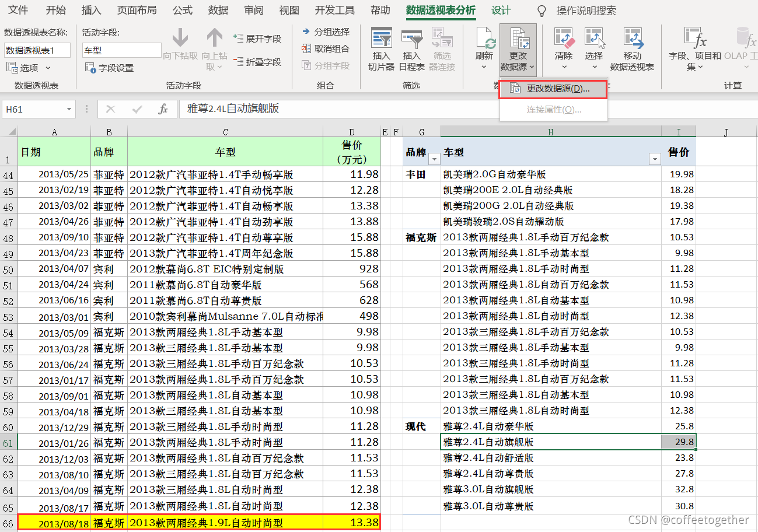This screenshot has width=758, height=532.
Task: Click the 选择 (Select) icon
Action: (594, 38)
